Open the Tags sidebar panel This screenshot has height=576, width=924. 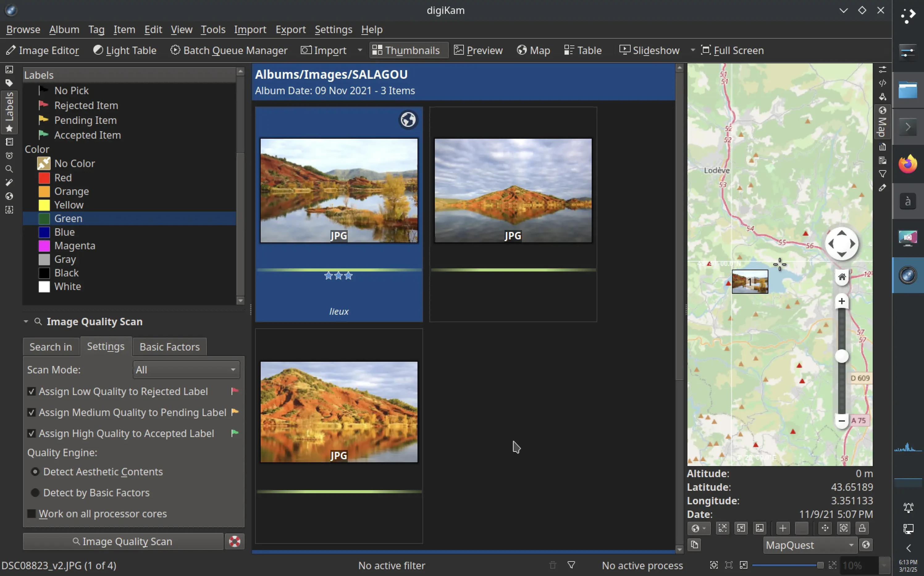[x=10, y=83]
